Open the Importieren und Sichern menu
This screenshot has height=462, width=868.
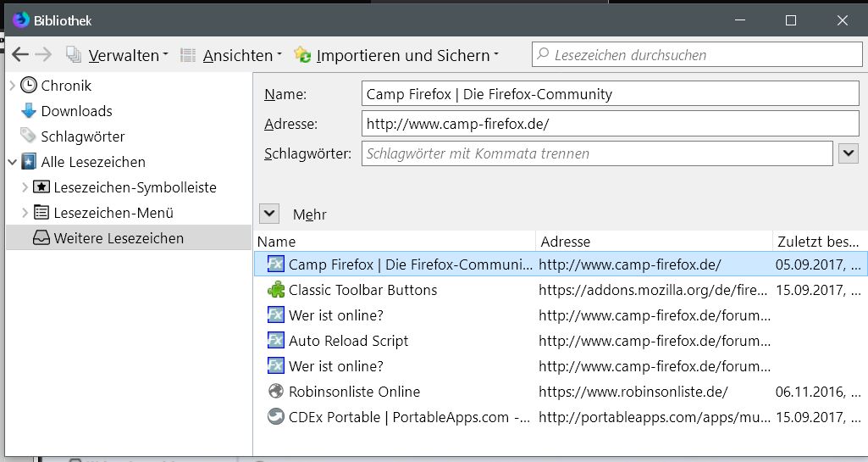click(396, 55)
